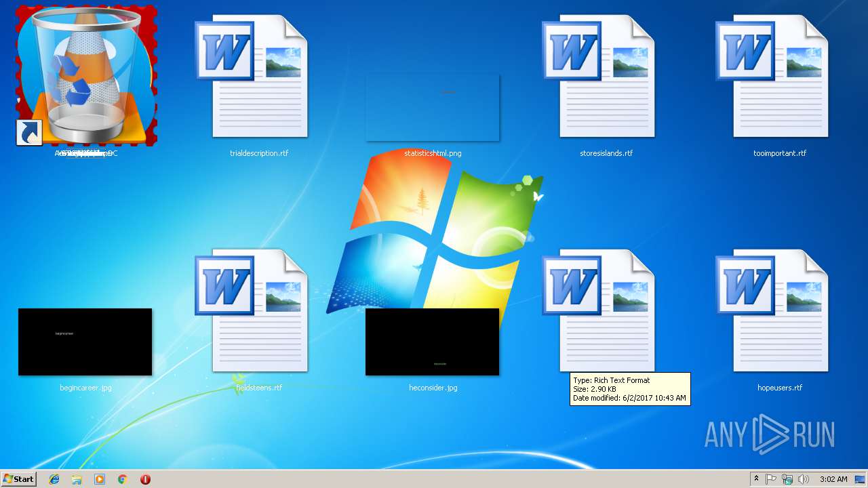Select the statisticshtml.png image thumbnail
This screenshot has width=868, height=488.
tap(433, 108)
